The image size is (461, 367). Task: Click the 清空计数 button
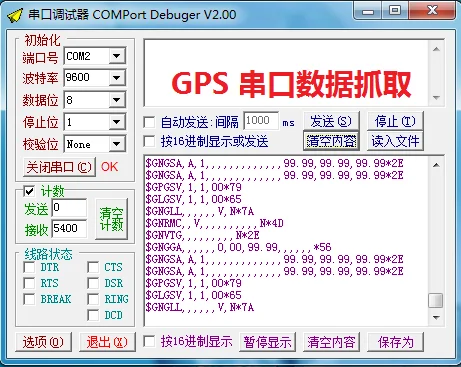tap(111, 219)
